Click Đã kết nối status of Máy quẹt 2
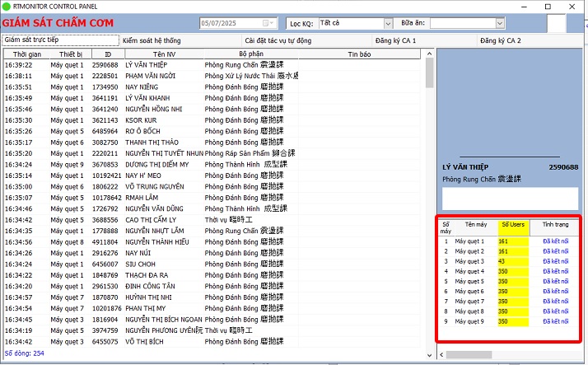Image resolution: width=588 pixels, height=365 pixels. [x=555, y=251]
